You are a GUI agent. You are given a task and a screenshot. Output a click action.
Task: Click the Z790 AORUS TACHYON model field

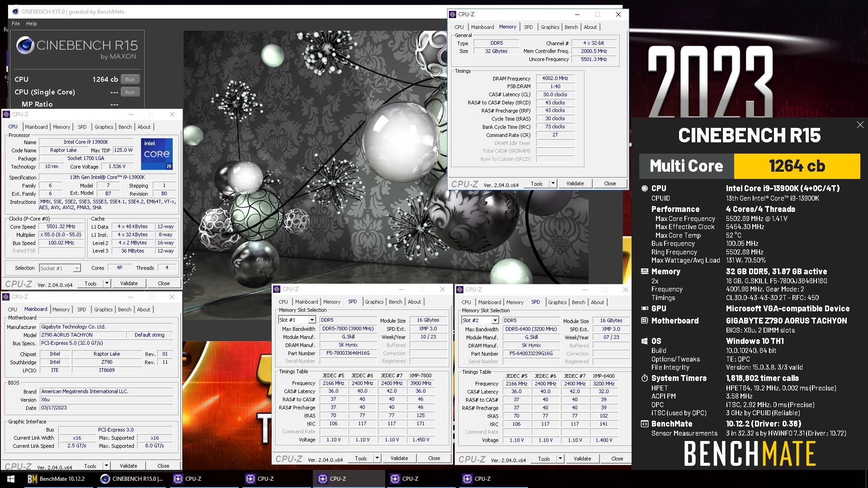coord(82,335)
